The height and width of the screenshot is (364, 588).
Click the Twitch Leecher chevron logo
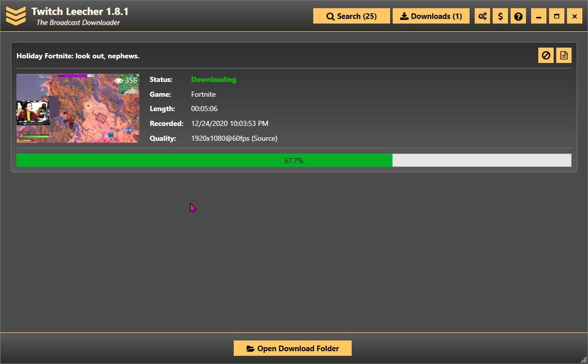[x=16, y=16]
